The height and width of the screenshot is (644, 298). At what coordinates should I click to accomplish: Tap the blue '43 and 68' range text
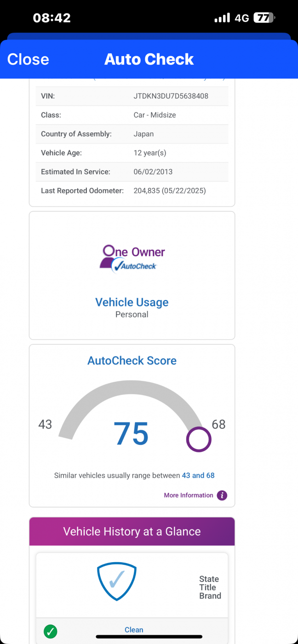click(x=198, y=476)
